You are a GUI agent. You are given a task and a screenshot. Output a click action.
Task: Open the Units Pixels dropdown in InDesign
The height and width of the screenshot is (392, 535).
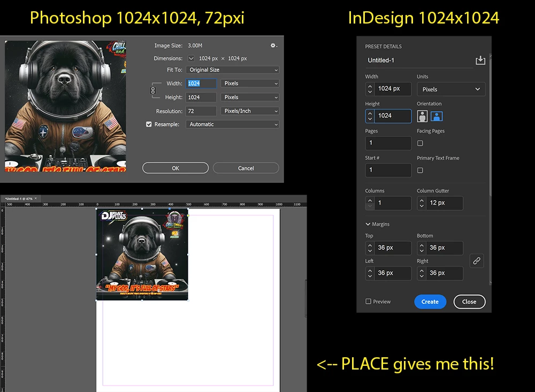point(450,89)
